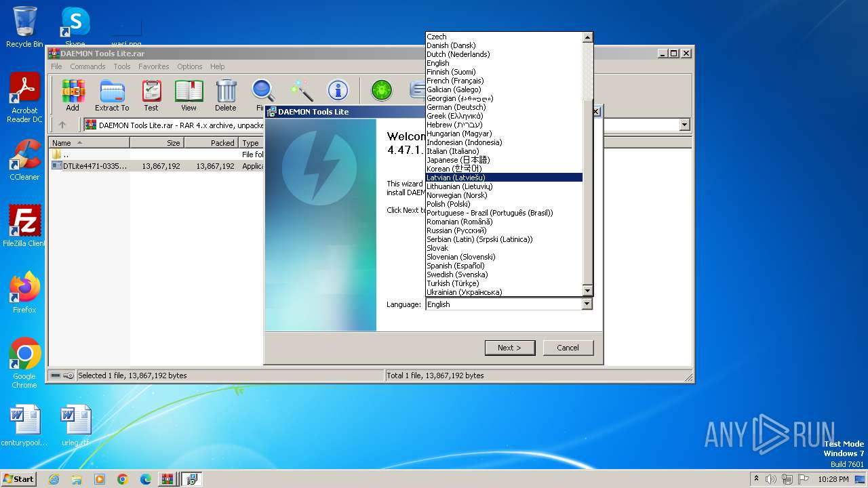Sort by the Name column header
Screen dimensions: 868x488
click(90, 143)
